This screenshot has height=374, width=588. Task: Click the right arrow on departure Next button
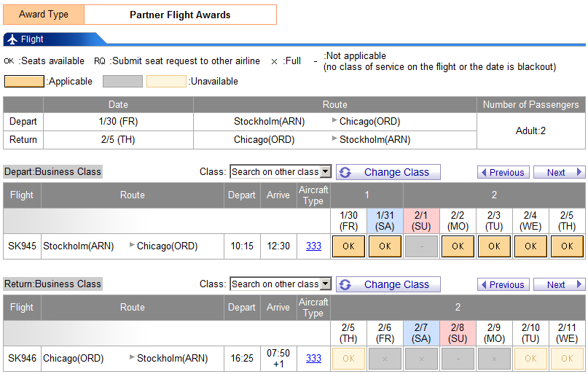(x=579, y=173)
